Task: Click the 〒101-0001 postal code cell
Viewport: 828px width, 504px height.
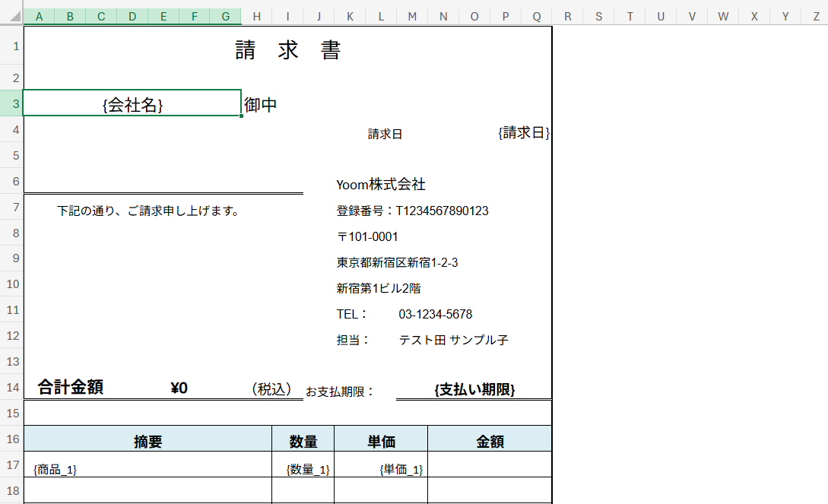Action: (x=367, y=236)
